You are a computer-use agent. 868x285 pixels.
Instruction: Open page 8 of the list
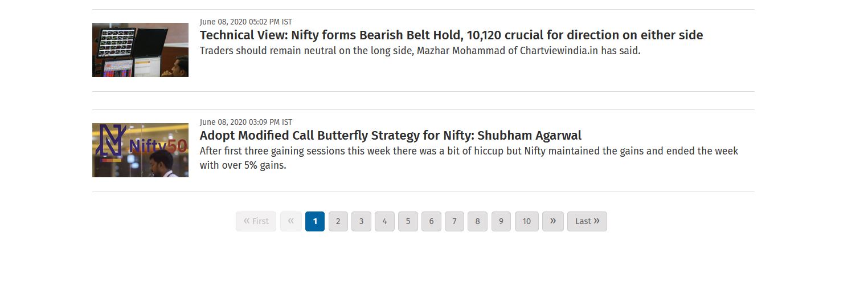pyautogui.click(x=477, y=221)
